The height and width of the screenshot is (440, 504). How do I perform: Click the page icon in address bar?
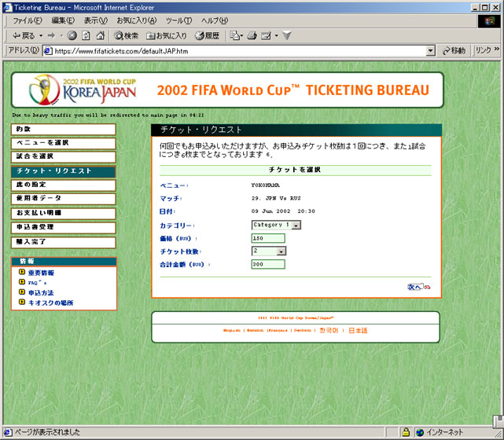click(48, 51)
